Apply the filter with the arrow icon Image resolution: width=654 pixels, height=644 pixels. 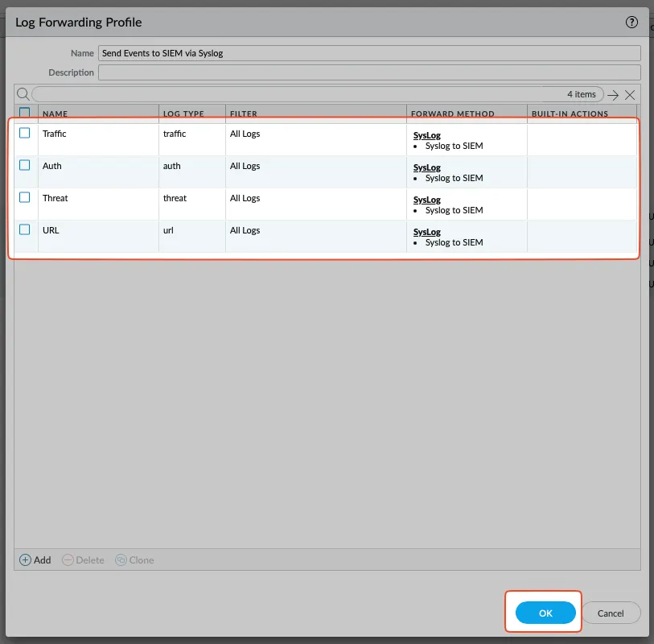pyautogui.click(x=613, y=95)
